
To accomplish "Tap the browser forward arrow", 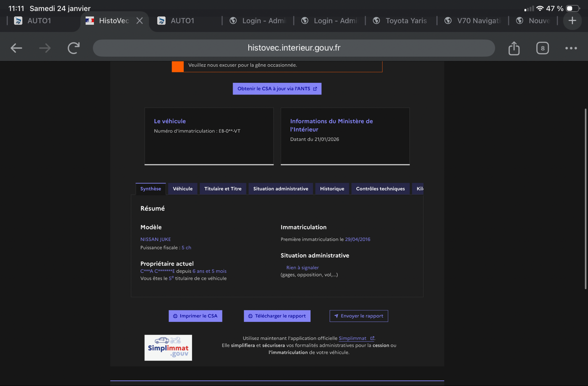I will (45, 48).
